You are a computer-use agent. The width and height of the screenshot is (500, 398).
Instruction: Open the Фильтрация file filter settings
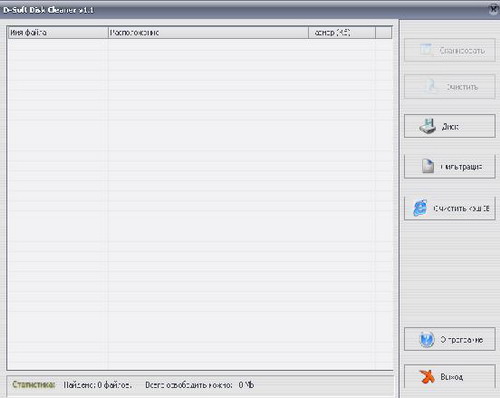(x=450, y=166)
